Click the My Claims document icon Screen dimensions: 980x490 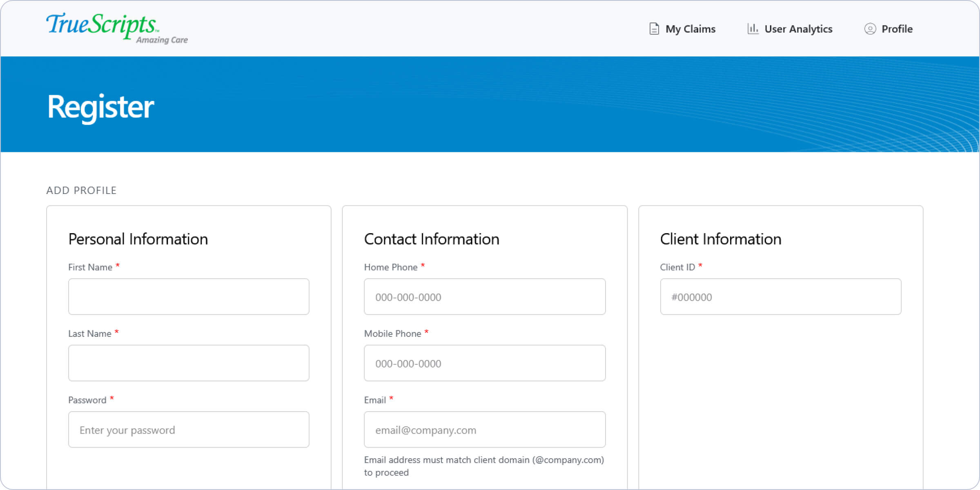[654, 29]
